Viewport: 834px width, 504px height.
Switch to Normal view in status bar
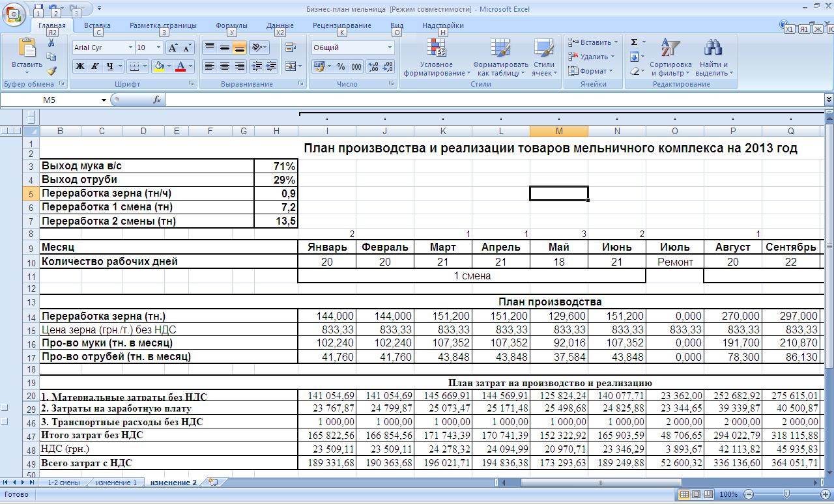click(684, 494)
